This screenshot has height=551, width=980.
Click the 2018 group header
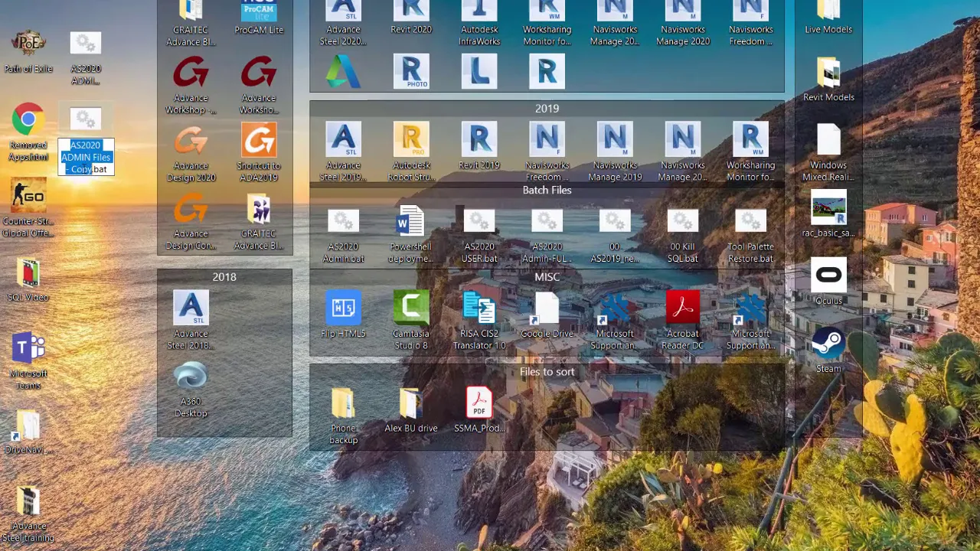pos(224,277)
